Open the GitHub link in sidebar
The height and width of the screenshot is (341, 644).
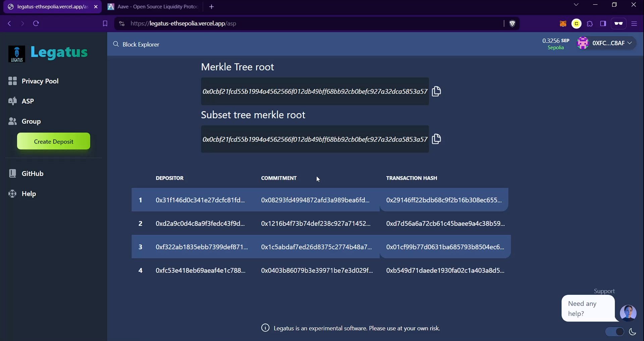(26, 173)
